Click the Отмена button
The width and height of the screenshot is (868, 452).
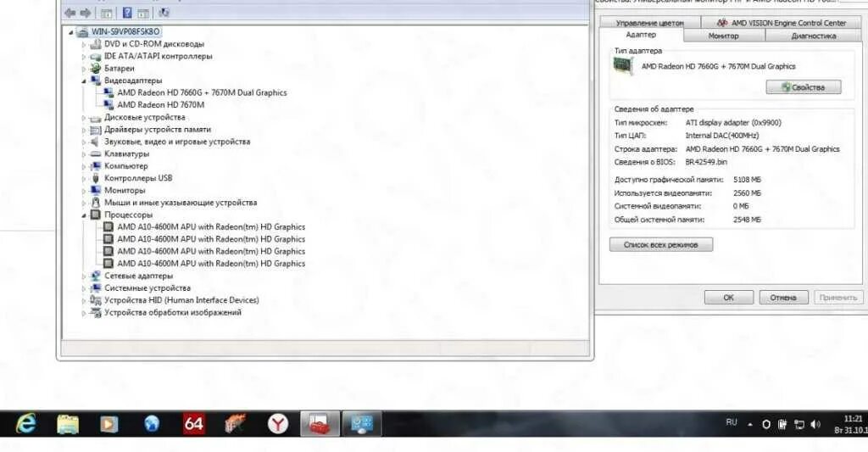coord(783,298)
